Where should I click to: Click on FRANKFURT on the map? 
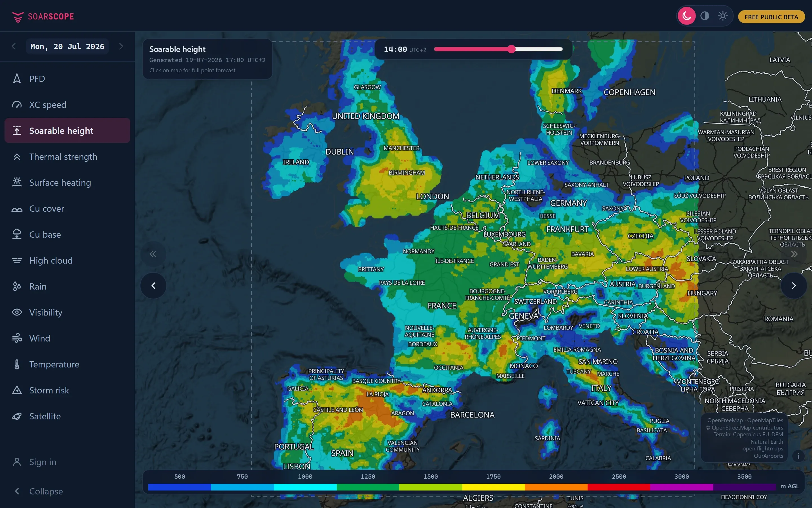point(567,229)
